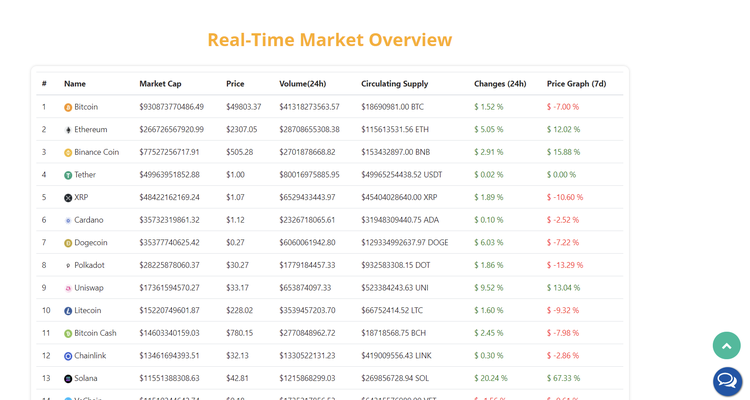Screen dimensions: 750x400
Task: Select the Bitcoin name text
Action: point(86,107)
